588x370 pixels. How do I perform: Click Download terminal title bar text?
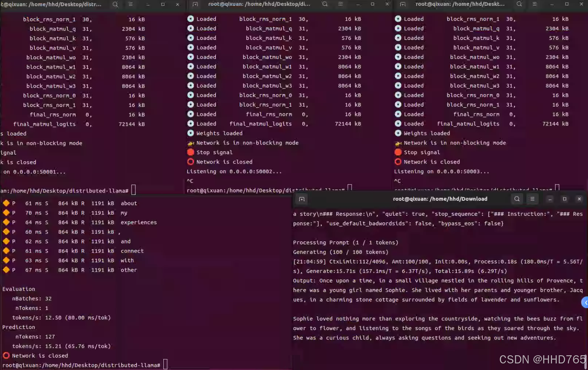[x=440, y=199]
